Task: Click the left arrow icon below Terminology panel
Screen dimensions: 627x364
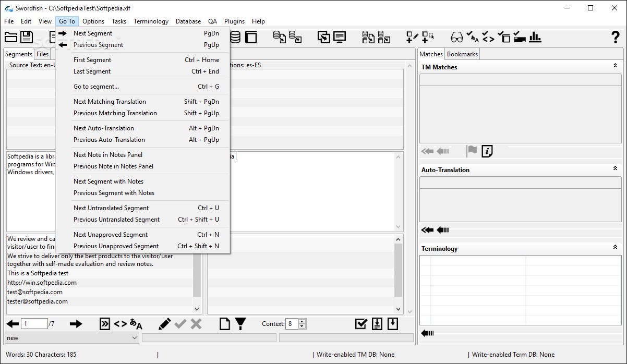Action: tap(428, 333)
